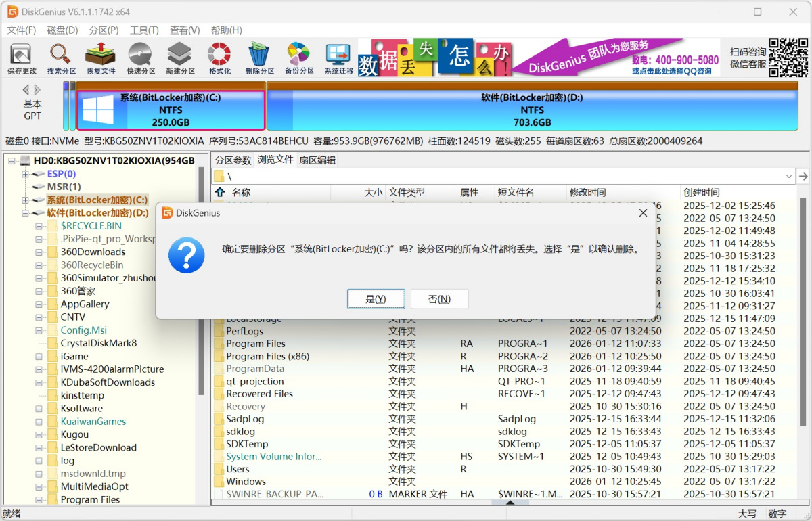Expand the ESP(0) tree node
812x521 pixels.
tap(26, 174)
